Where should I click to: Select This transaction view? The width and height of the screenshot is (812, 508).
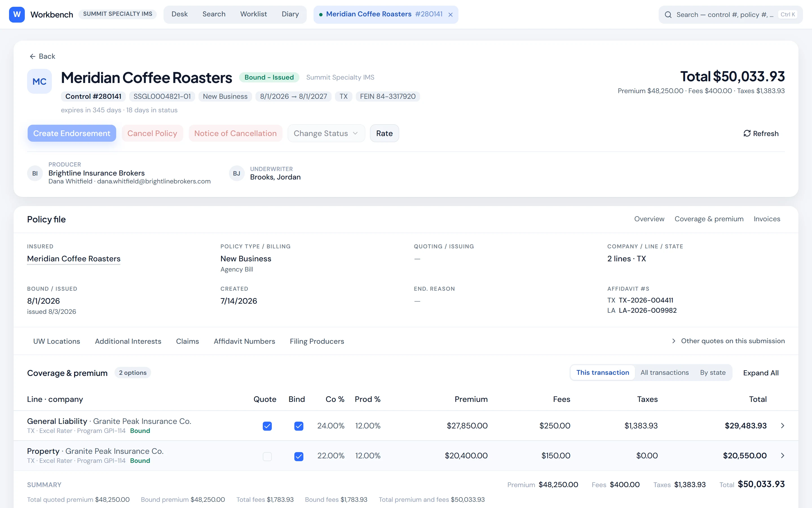coord(603,373)
